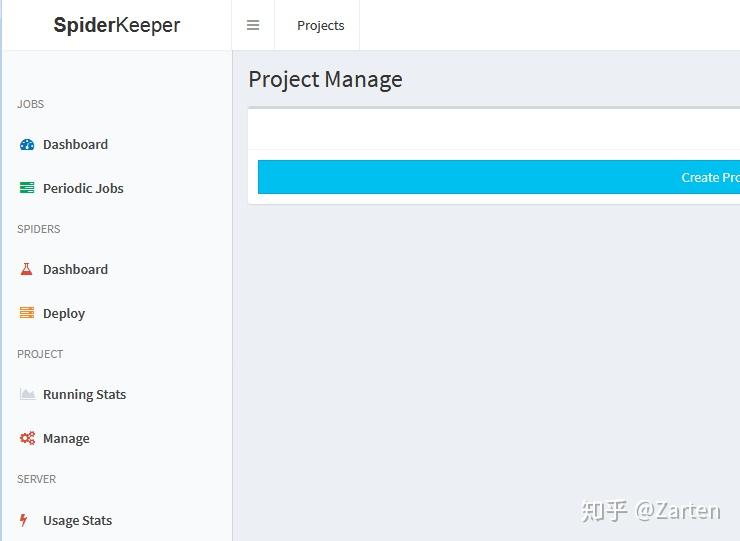
Task: Open Dashboard label under the Jobs section
Action: (75, 144)
